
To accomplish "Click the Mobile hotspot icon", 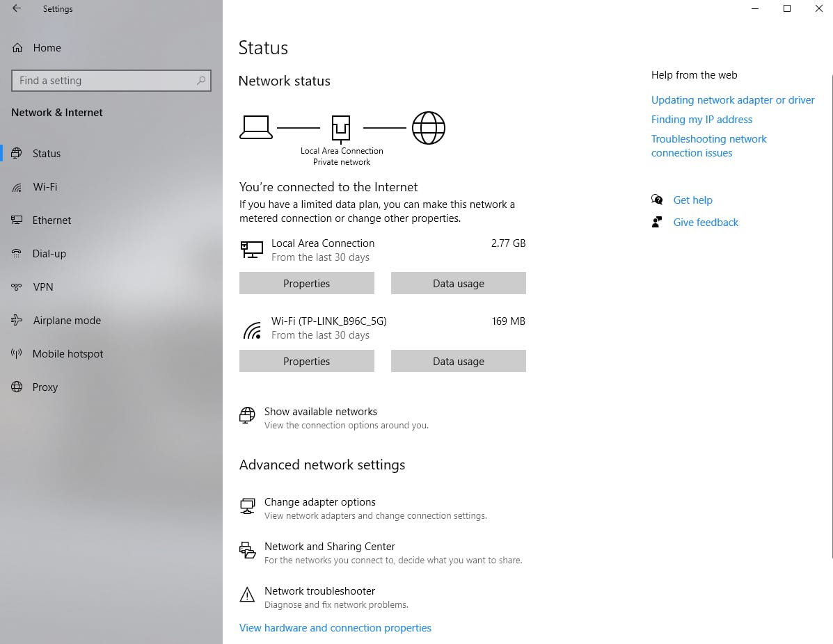I will click(17, 354).
